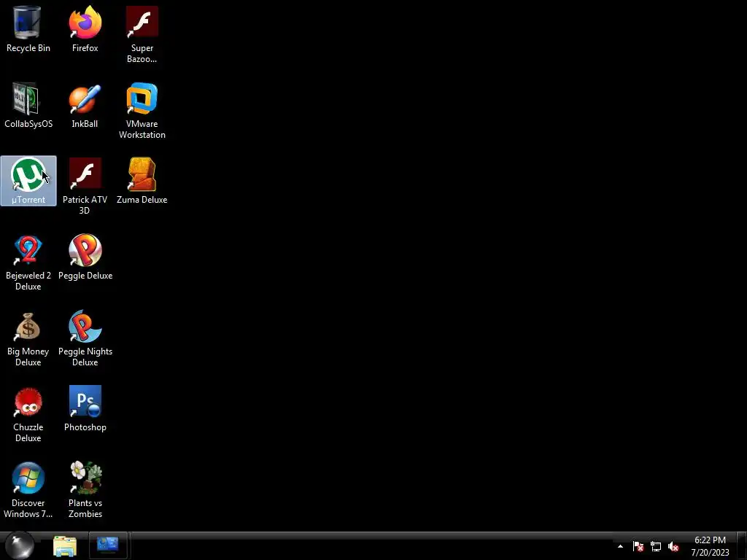Viewport: 747px width, 560px height.
Task: Show hidden system tray icons
Action: point(620,546)
